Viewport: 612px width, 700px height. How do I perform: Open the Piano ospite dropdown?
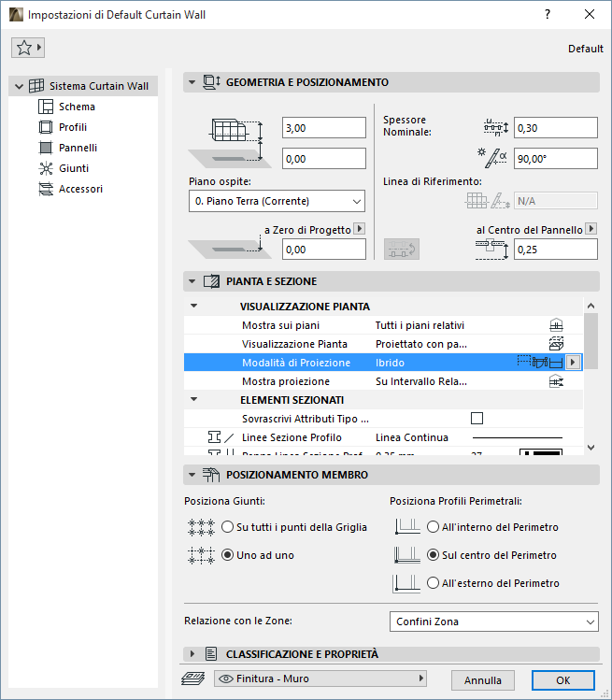(277, 201)
